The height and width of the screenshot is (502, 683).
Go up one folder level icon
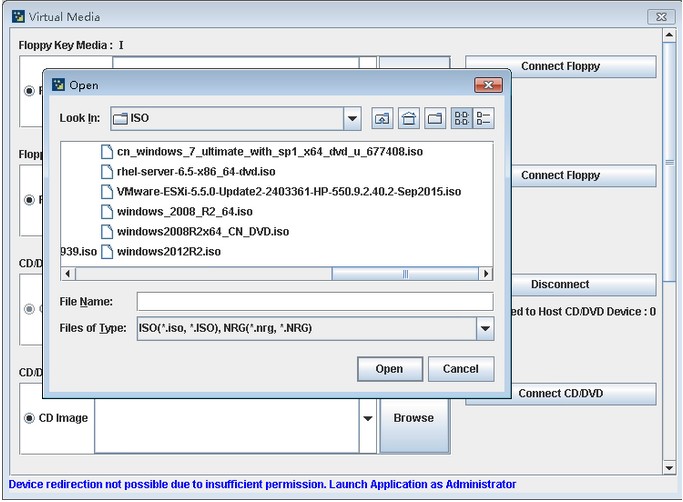click(382, 118)
